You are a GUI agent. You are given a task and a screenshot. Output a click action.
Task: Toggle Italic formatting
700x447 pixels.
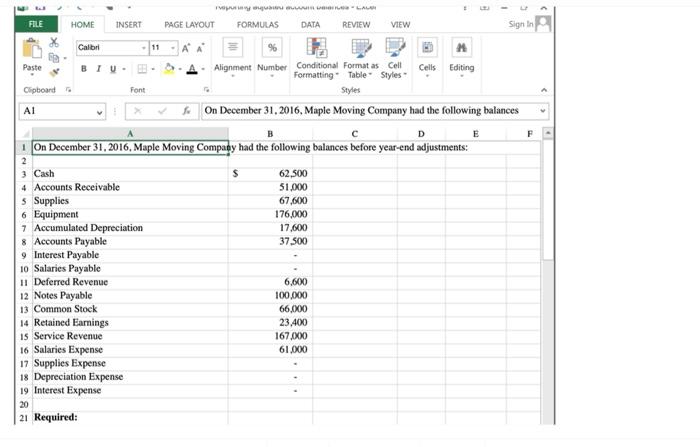98,69
